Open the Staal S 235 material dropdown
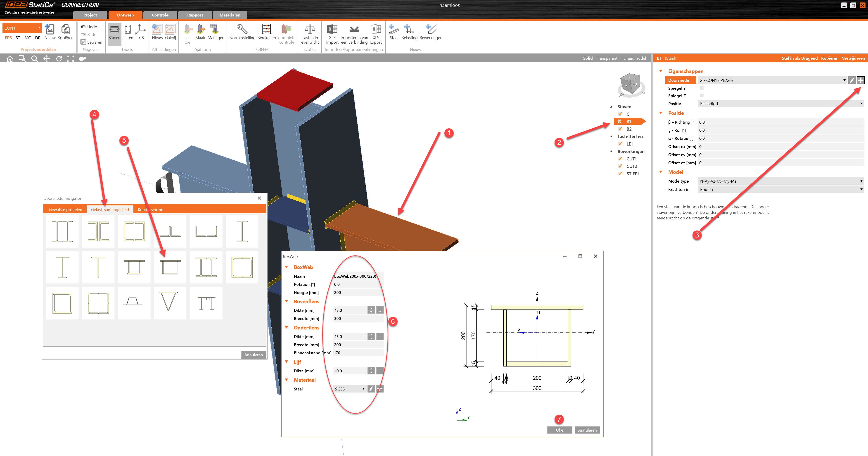868x456 pixels. coord(350,389)
